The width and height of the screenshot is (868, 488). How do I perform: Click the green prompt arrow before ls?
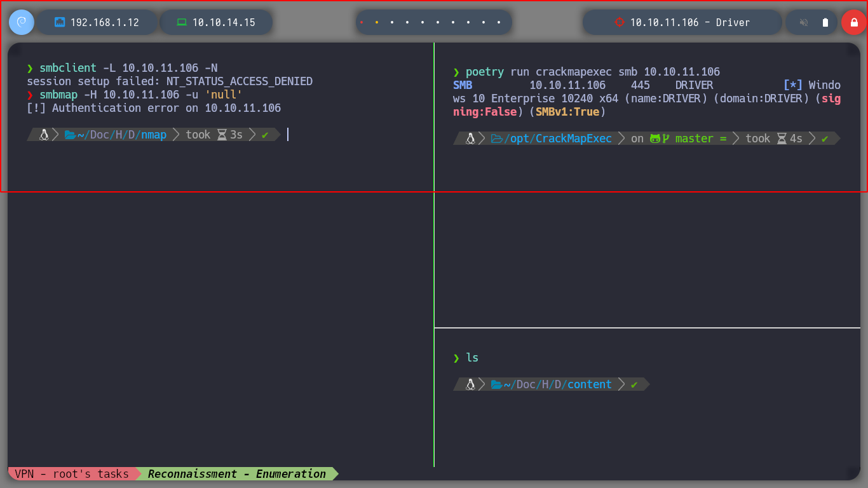pyautogui.click(x=456, y=358)
